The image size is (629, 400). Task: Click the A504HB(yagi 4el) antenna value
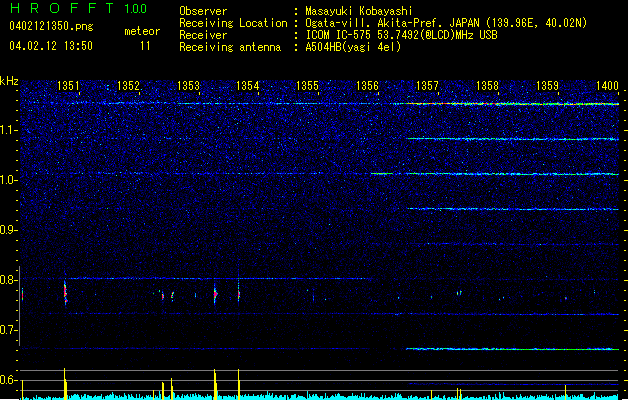tap(353, 47)
